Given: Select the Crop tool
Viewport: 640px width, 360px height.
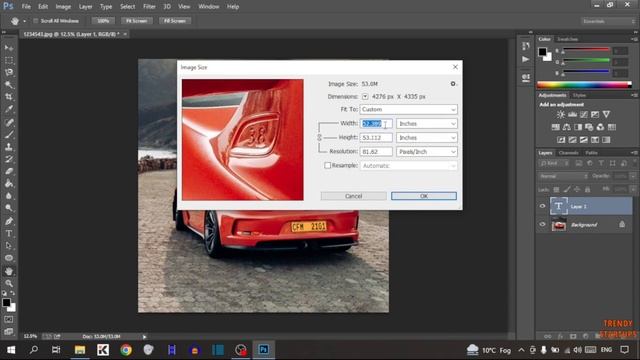Looking at the screenshot, I should tap(9, 97).
